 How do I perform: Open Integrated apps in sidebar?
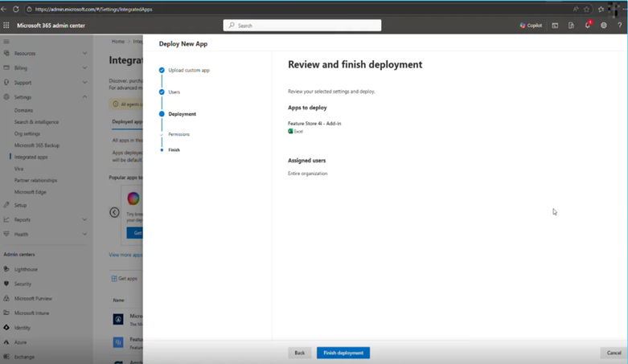[x=31, y=157]
